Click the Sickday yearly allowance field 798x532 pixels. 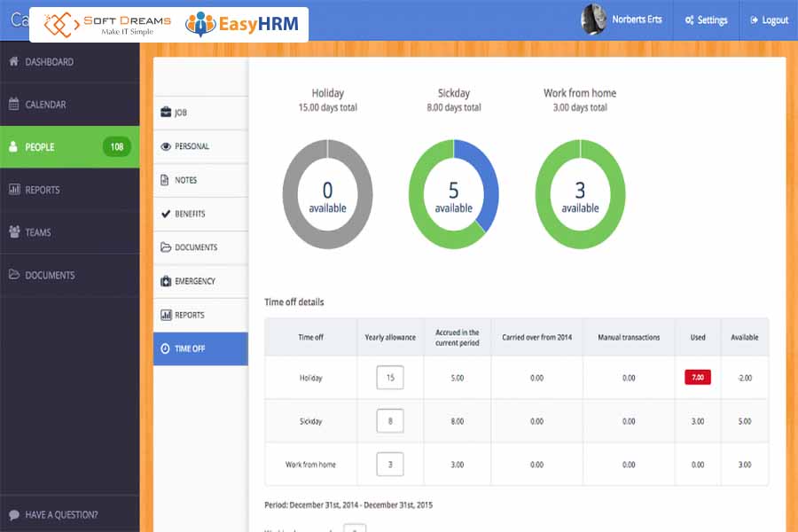tap(390, 421)
